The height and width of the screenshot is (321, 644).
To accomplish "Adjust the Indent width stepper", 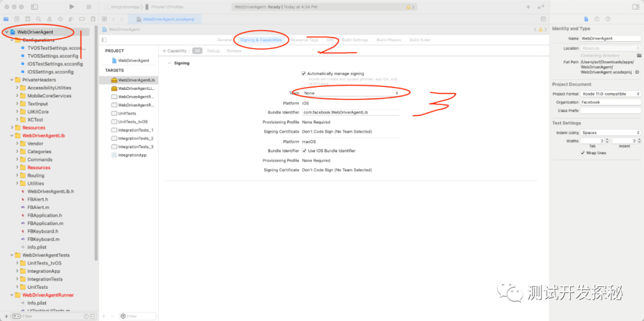I will [x=639, y=141].
